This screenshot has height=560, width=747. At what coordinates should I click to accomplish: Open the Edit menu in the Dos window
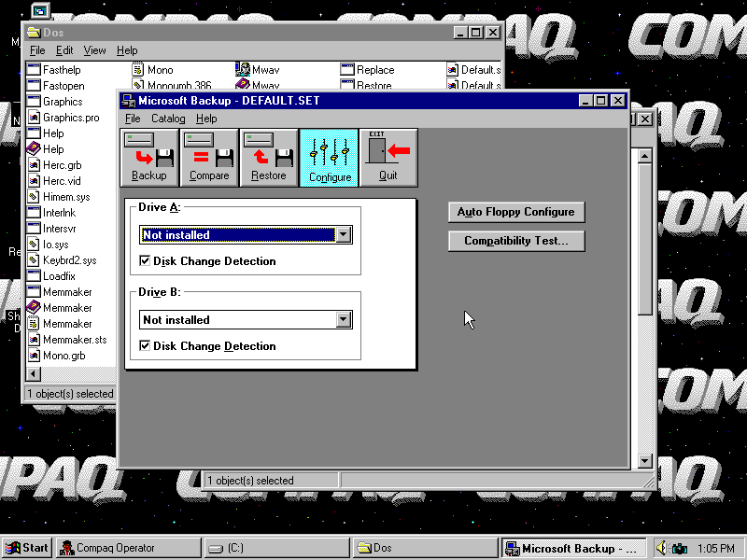point(64,50)
